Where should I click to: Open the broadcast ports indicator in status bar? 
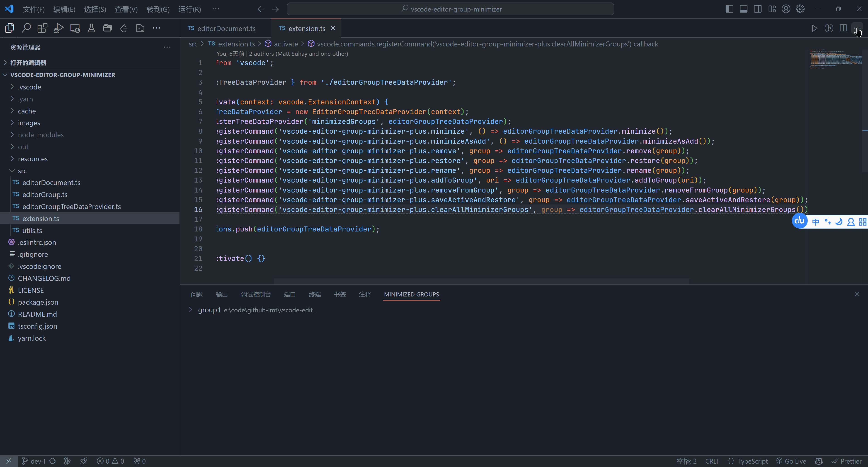click(x=140, y=461)
